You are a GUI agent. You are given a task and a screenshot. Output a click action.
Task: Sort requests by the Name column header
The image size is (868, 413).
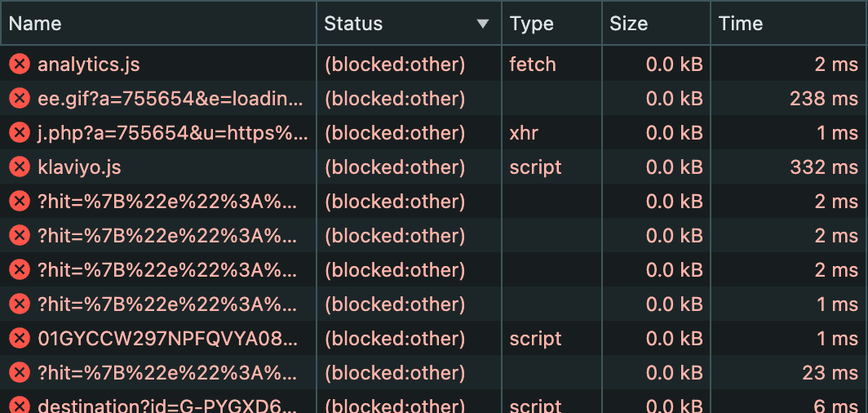[x=35, y=23]
